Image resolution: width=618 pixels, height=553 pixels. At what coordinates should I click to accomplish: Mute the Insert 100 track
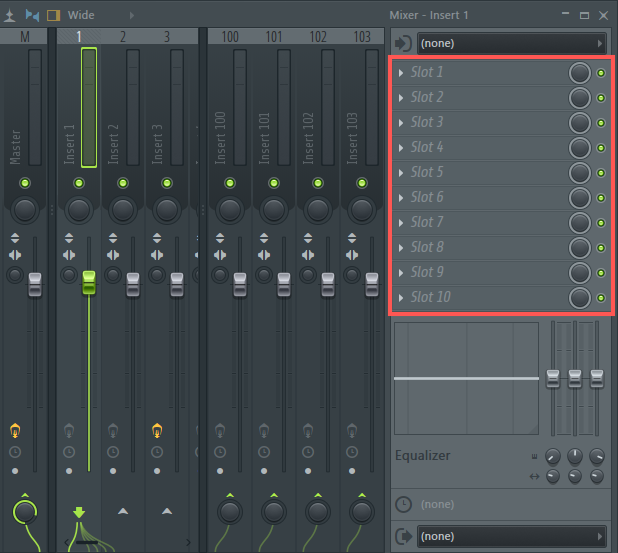[x=230, y=183]
